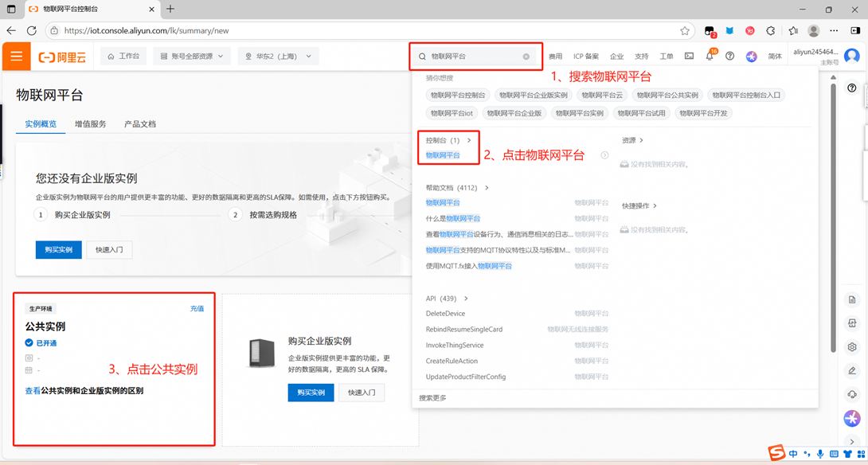Image resolution: width=868 pixels, height=465 pixels.
Task: Click the 工作台 button
Action: coord(123,56)
